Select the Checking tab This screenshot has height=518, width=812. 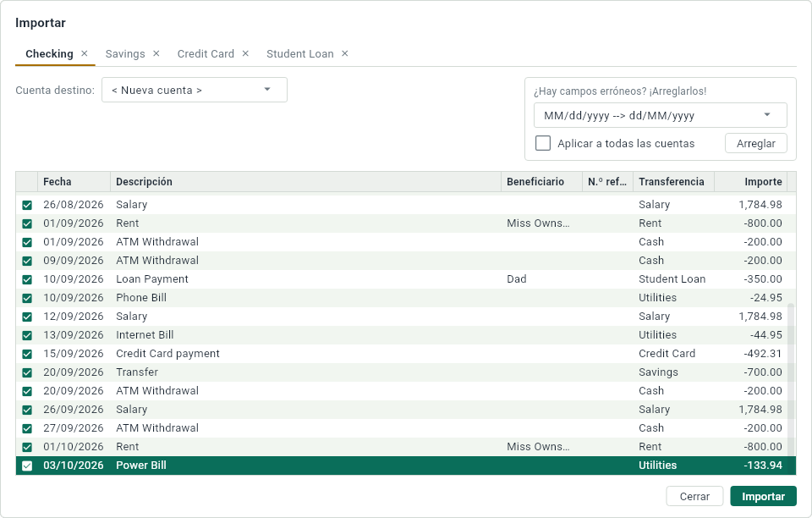click(49, 54)
